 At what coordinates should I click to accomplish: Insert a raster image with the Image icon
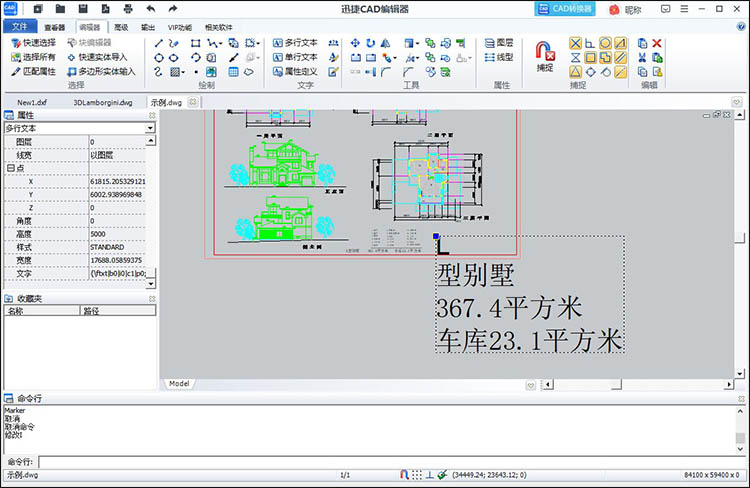click(211, 72)
